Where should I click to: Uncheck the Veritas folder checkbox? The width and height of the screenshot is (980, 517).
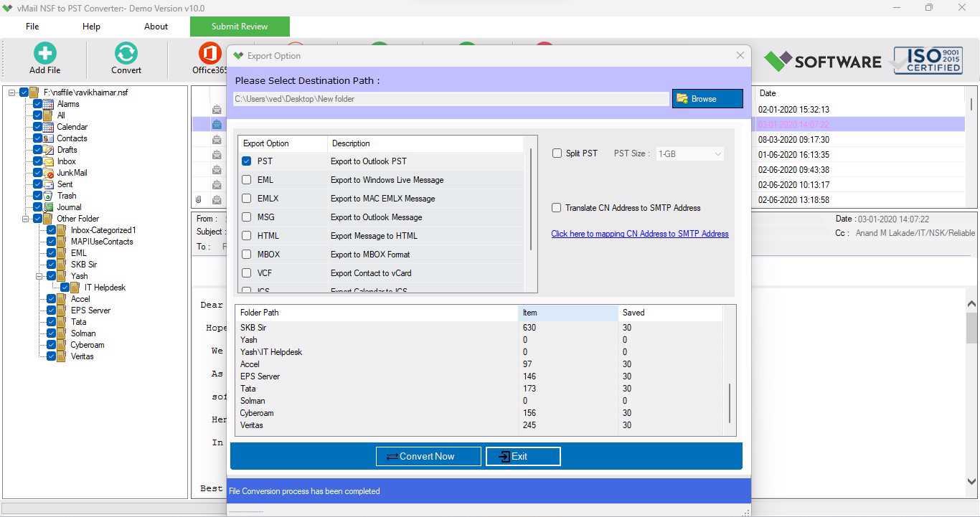(x=52, y=356)
